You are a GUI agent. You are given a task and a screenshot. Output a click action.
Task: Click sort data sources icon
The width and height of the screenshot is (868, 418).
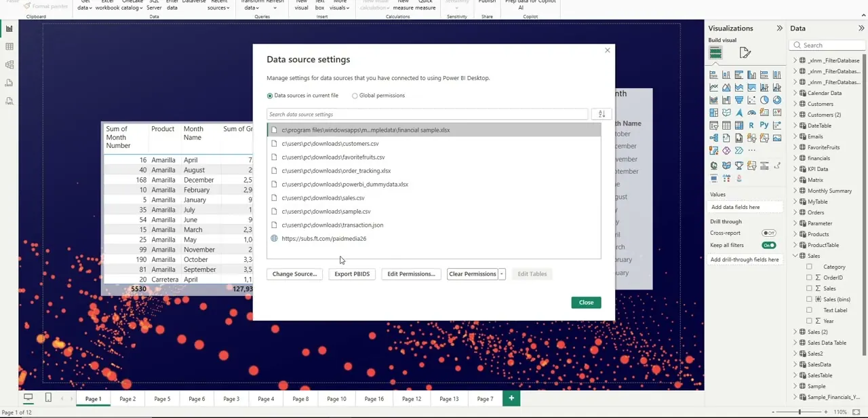(x=601, y=114)
